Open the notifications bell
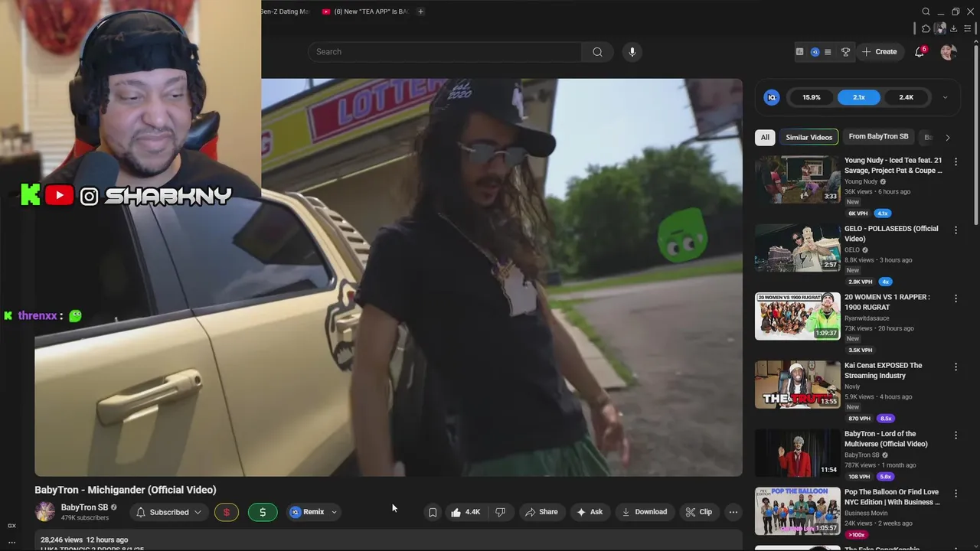Image resolution: width=980 pixels, height=551 pixels. pyautogui.click(x=920, y=52)
